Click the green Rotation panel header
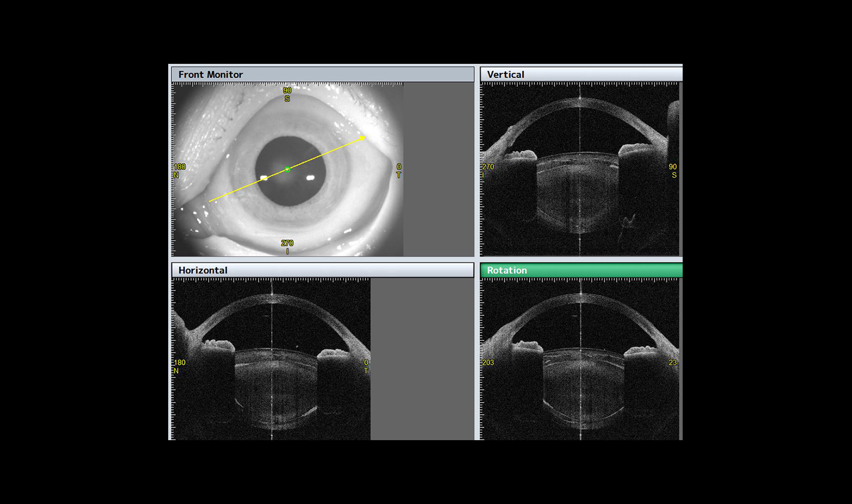Image resolution: width=852 pixels, height=504 pixels. point(581,270)
